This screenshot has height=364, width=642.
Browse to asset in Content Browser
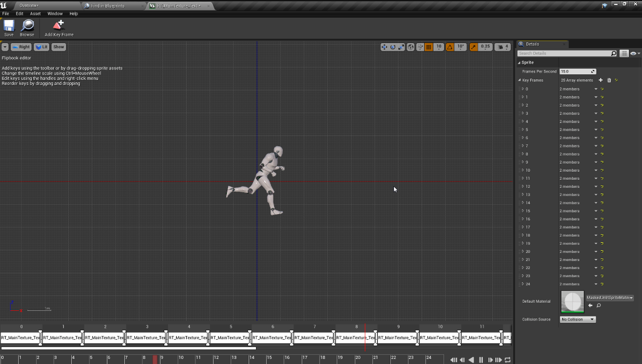point(27,28)
